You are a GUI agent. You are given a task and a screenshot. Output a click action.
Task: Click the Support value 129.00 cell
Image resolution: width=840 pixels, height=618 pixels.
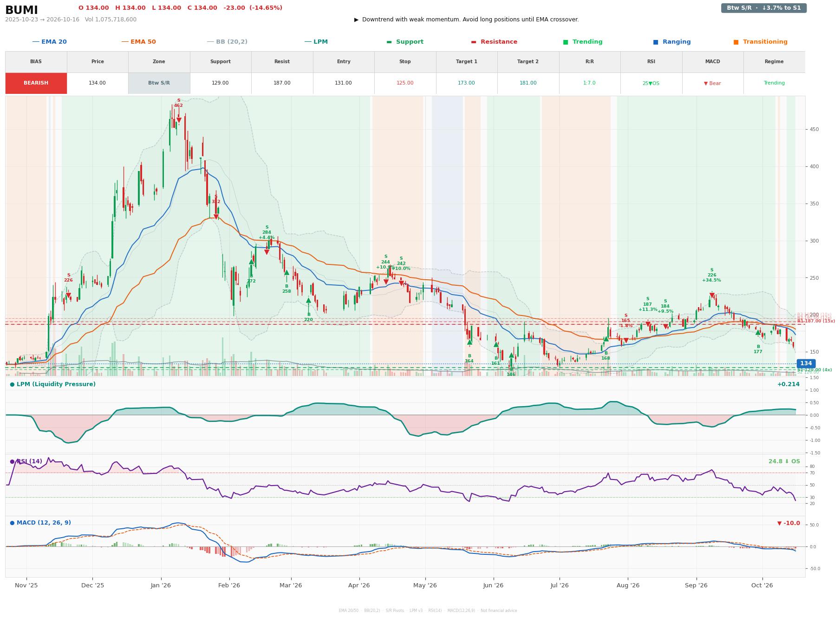coord(220,83)
